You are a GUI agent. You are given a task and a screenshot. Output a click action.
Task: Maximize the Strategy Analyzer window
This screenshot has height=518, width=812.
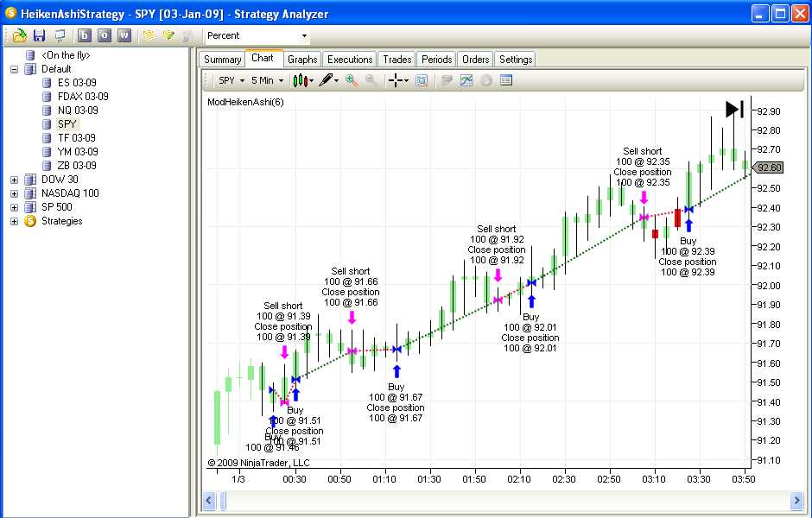tap(780, 14)
